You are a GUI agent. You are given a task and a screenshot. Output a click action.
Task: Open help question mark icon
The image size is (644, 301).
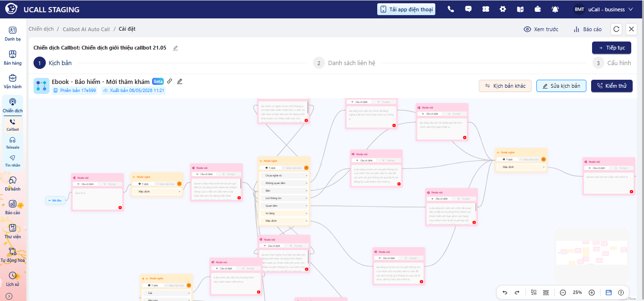(x=621, y=293)
